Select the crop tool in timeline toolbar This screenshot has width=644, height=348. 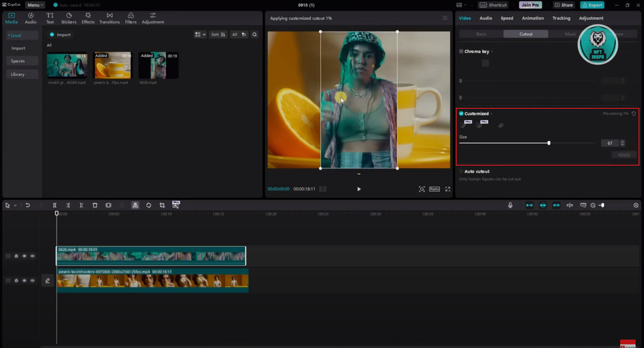coord(162,205)
